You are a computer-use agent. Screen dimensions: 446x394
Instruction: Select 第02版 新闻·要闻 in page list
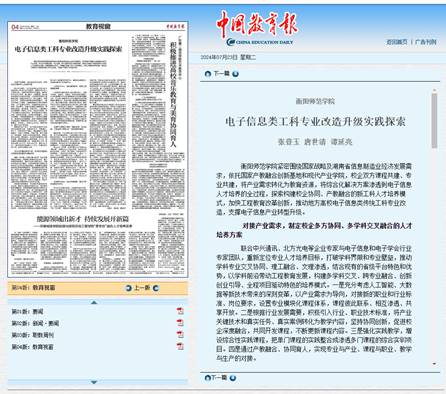pyautogui.click(x=35, y=323)
